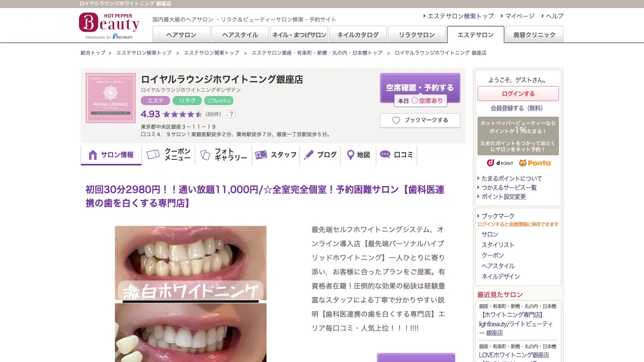This screenshot has height=362, width=644.
Task: Click エステサロン検索トップ breadcrumb
Action: click(x=144, y=53)
